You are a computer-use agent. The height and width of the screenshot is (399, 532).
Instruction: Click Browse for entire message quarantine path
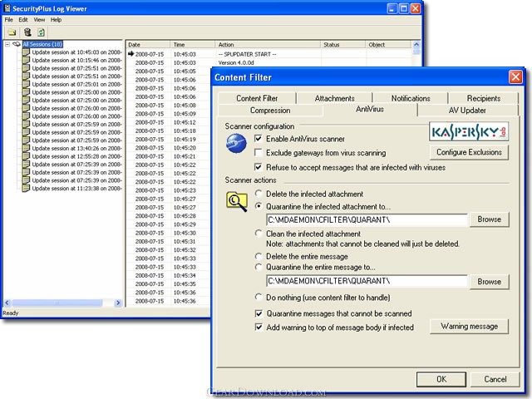point(490,282)
